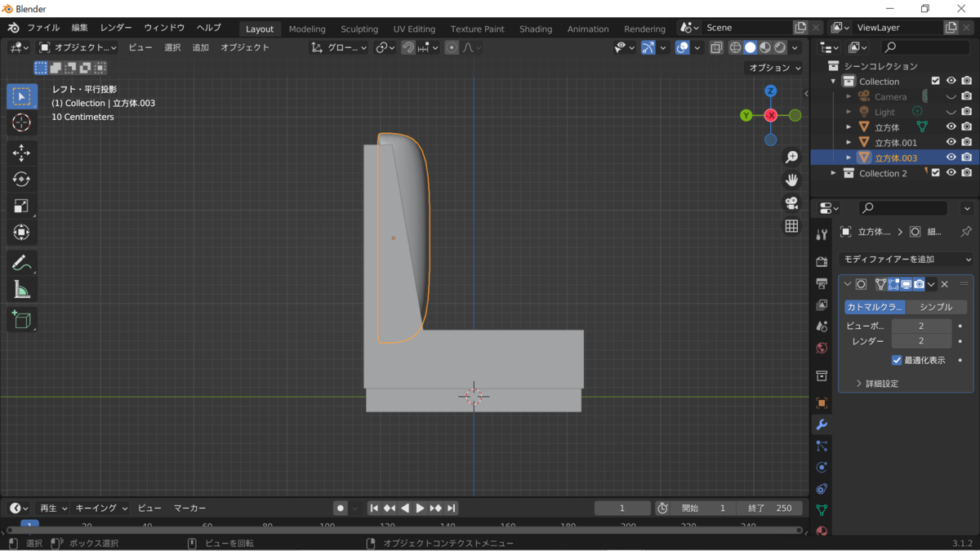Select the Scale tool
The height and width of the screenshot is (551, 980).
pyautogui.click(x=21, y=206)
